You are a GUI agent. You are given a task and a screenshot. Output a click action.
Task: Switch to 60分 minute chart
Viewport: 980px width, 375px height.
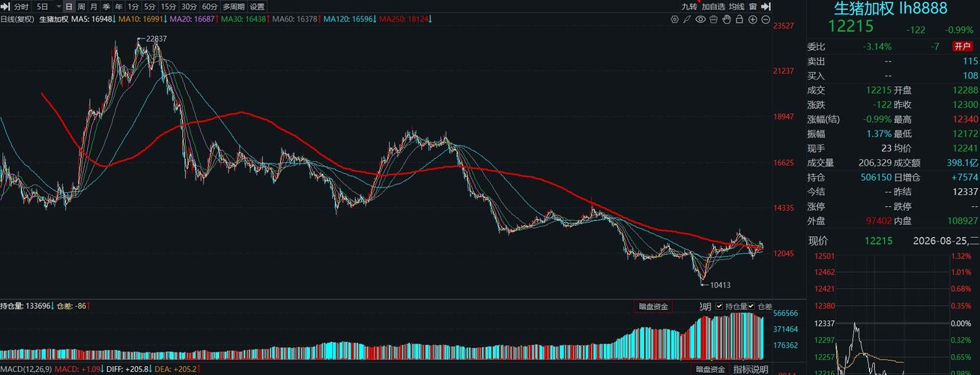[209, 6]
